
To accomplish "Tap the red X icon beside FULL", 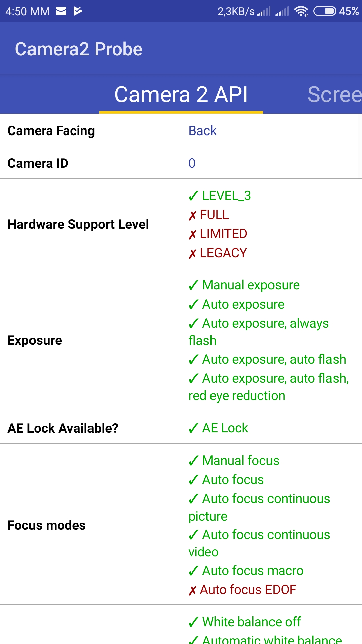I will pyautogui.click(x=192, y=215).
